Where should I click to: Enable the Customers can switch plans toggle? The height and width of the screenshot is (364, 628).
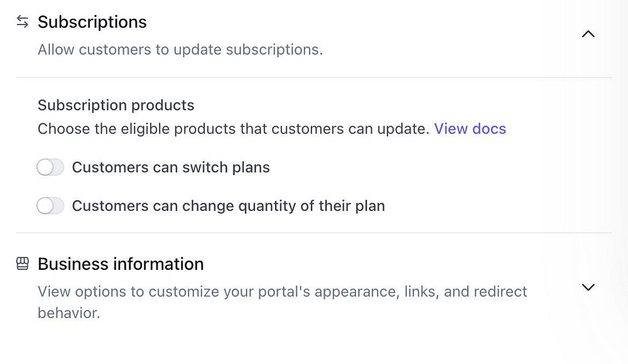point(50,168)
